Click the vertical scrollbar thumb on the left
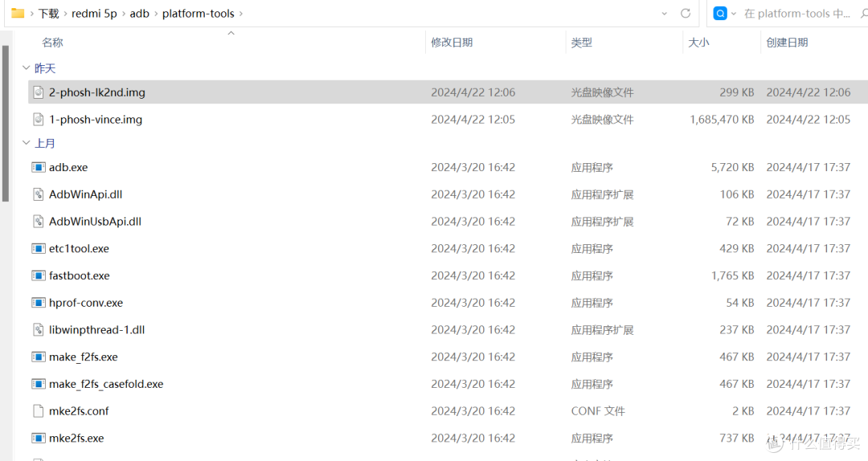868x461 pixels. pyautogui.click(x=6, y=124)
